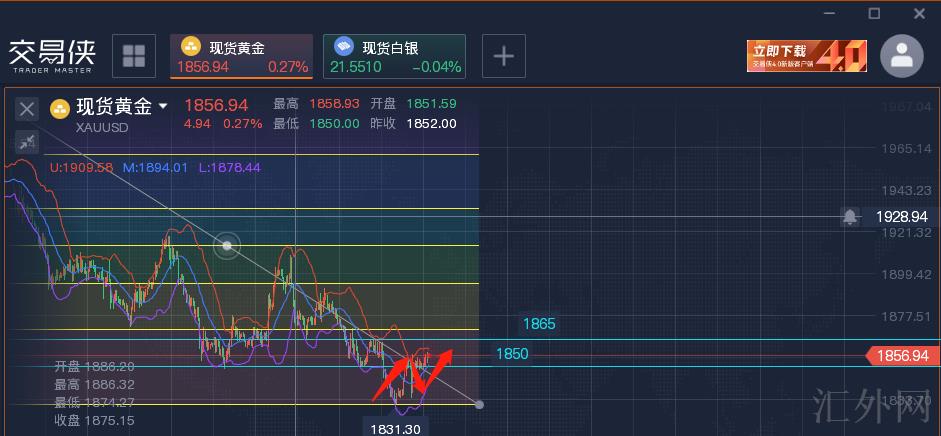Click the XAUUSD symbol code
Viewport: 941px width, 436px height.
click(102, 128)
